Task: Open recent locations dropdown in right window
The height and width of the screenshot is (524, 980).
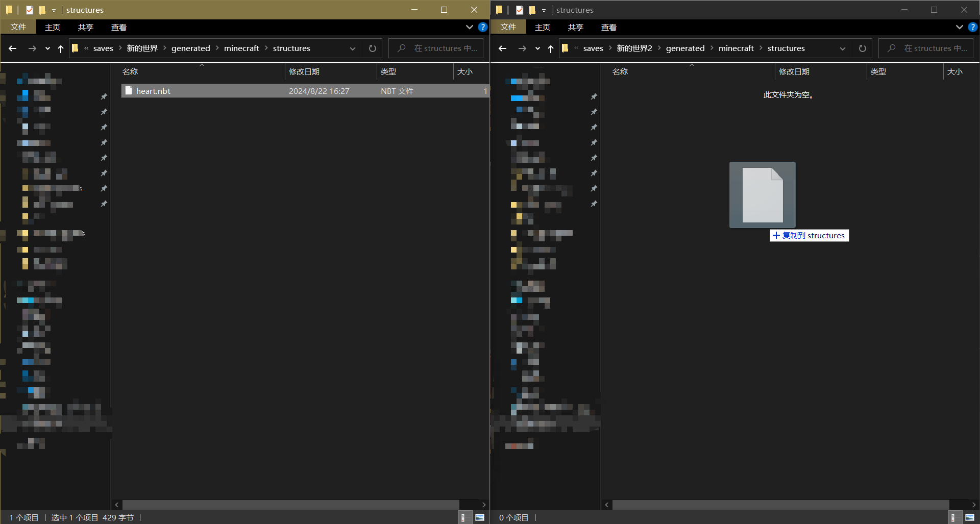Action: (537, 48)
